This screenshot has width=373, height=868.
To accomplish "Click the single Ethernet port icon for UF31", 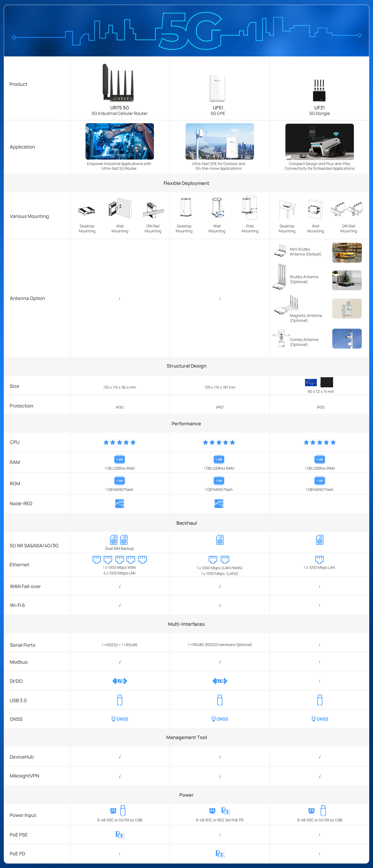I will 319,560.
